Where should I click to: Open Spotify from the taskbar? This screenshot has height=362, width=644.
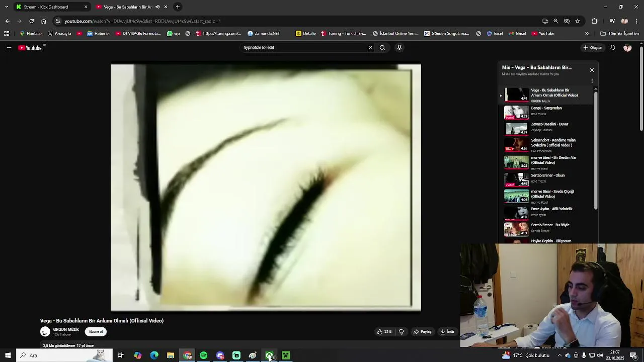tap(204, 355)
